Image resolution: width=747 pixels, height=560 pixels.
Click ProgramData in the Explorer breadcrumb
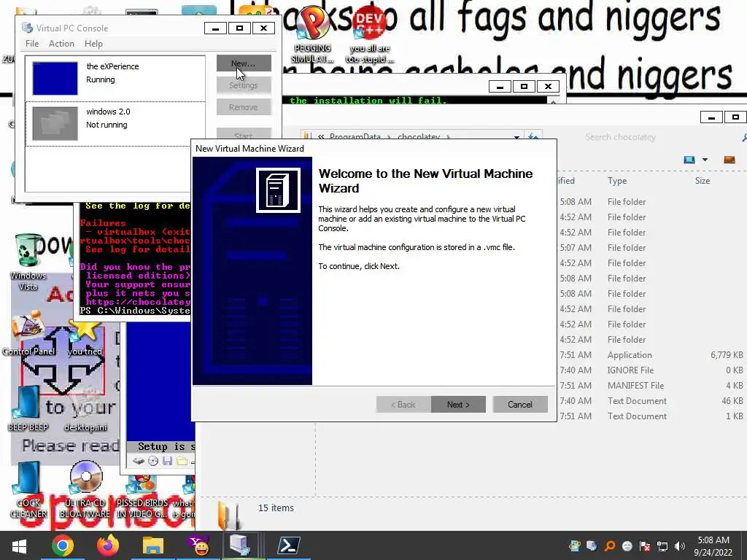coord(355,136)
